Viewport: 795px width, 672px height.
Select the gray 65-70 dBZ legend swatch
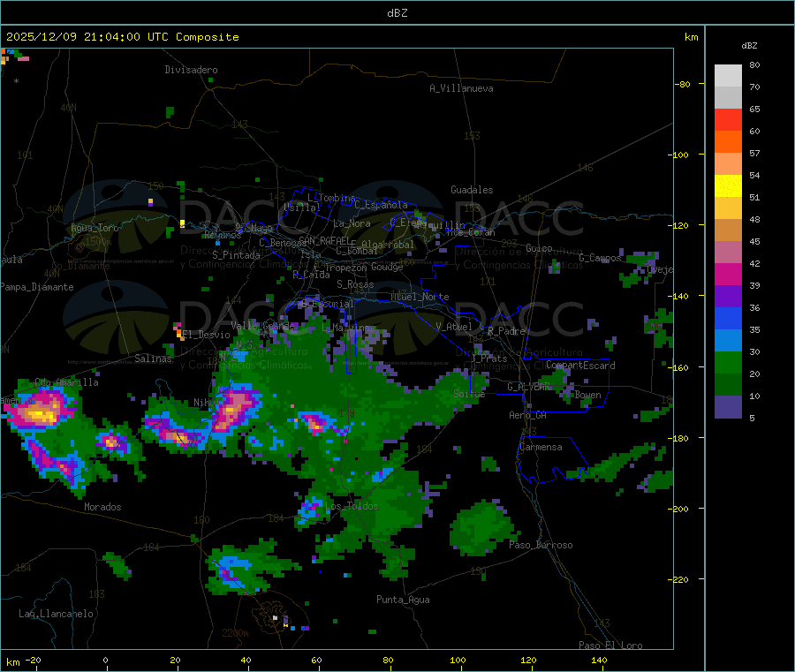(728, 97)
